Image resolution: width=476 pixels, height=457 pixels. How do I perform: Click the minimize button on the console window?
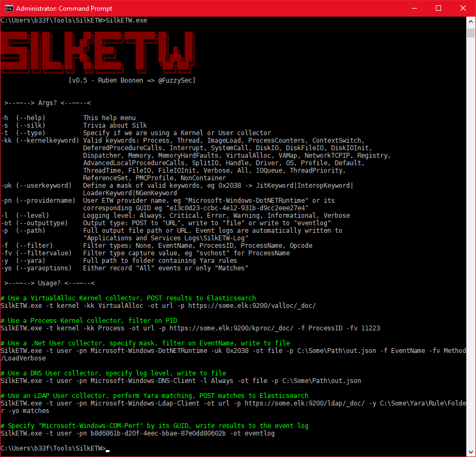[414, 8]
